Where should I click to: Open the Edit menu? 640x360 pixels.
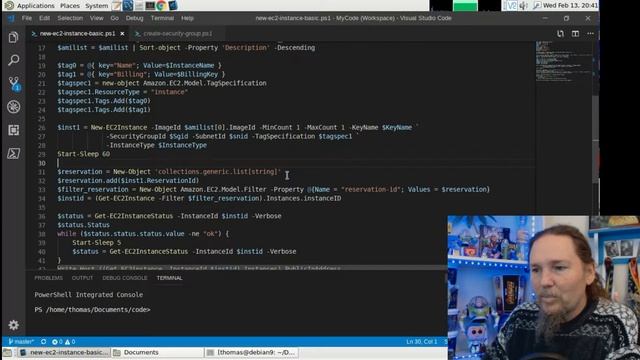coord(44,18)
